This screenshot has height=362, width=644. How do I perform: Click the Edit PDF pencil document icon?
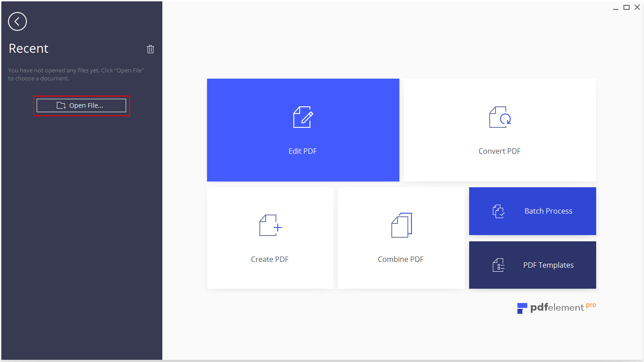pyautogui.click(x=303, y=117)
